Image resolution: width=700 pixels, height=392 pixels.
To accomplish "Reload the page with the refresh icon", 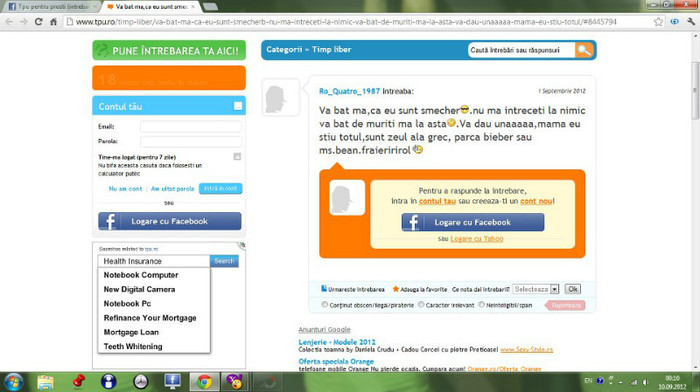I will pyautogui.click(x=38, y=22).
